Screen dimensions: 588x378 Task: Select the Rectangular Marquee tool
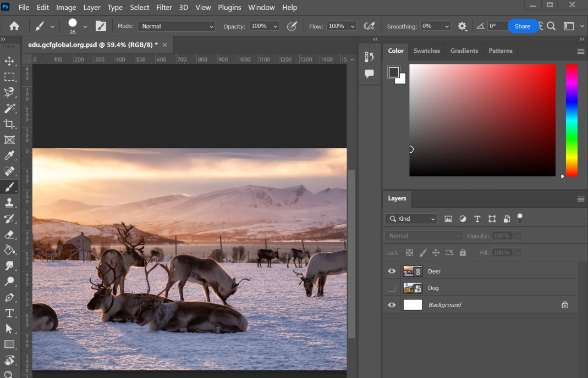click(8, 77)
